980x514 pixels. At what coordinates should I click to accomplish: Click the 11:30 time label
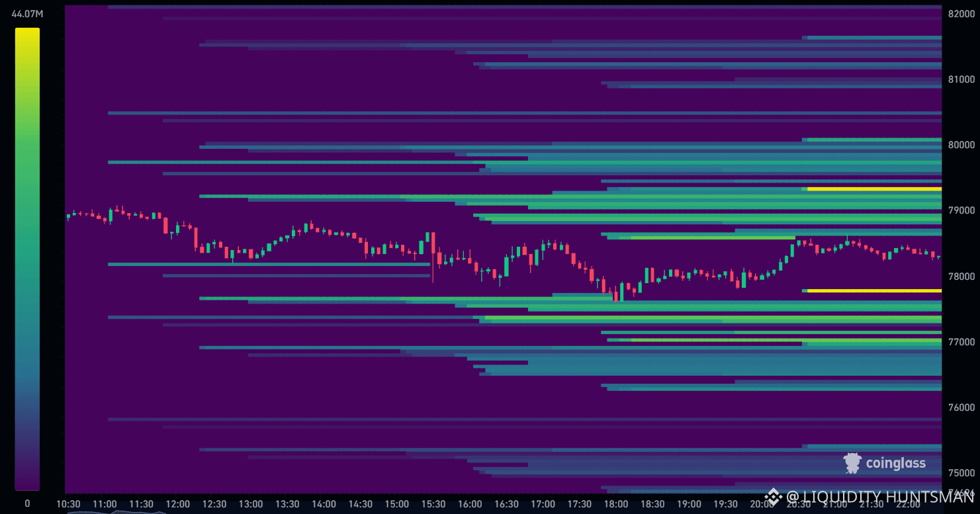pyautogui.click(x=142, y=504)
